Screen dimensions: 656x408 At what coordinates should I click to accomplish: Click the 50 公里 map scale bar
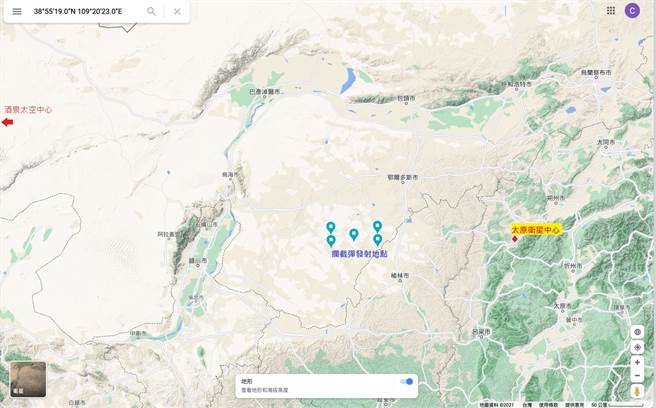614,404
